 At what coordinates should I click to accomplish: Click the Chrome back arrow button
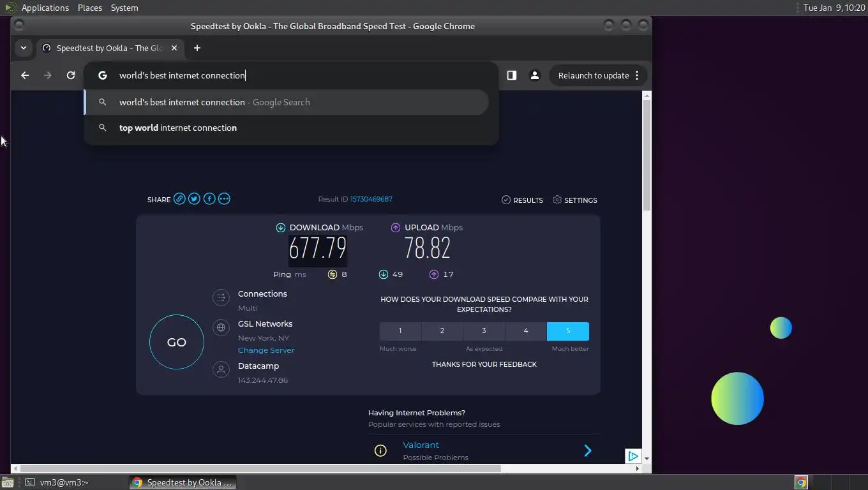pyautogui.click(x=25, y=75)
